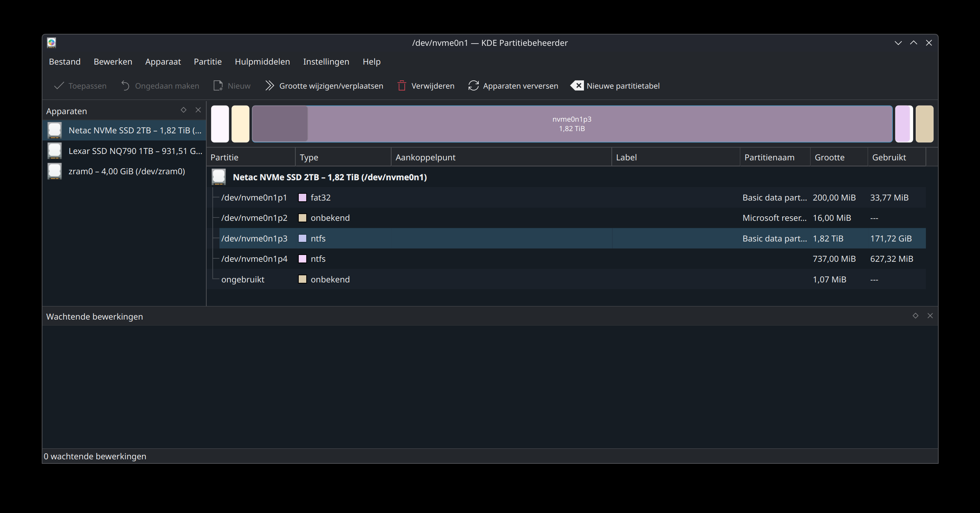
Task: Click Ongedaan maken undo icon
Action: point(126,86)
